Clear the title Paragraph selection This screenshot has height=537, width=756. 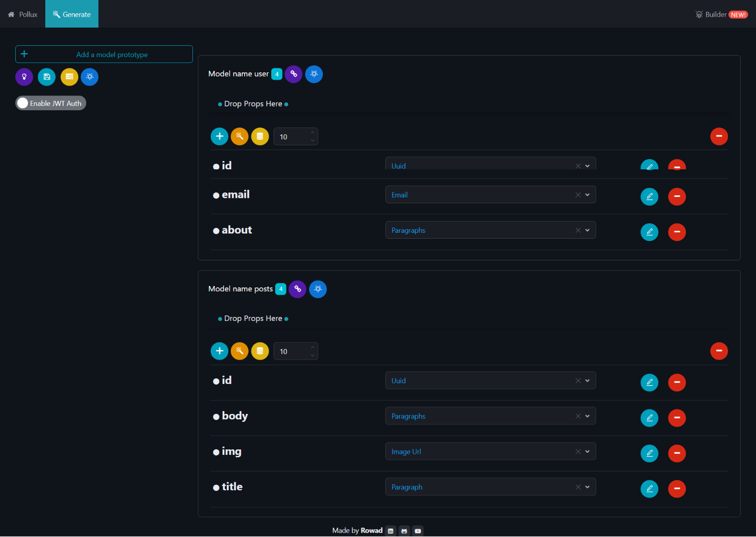[x=578, y=487]
